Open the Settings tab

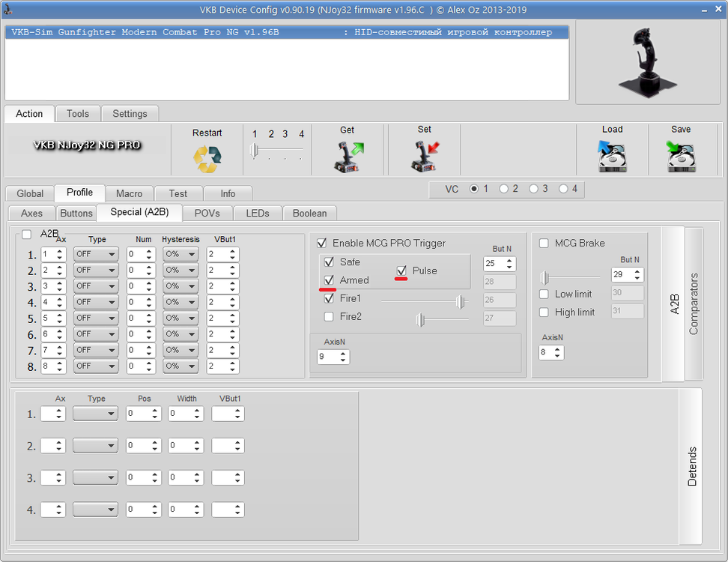(130, 114)
